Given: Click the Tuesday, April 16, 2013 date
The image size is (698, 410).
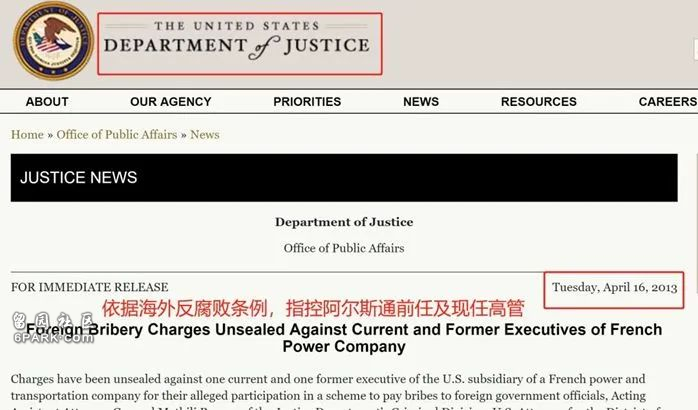Looking at the screenshot, I should (x=614, y=288).
